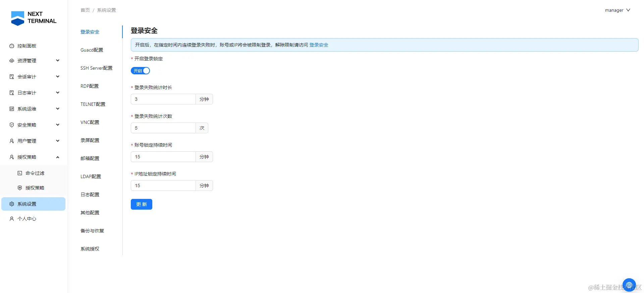Click the 会话审计 sidebar icon

(x=12, y=77)
